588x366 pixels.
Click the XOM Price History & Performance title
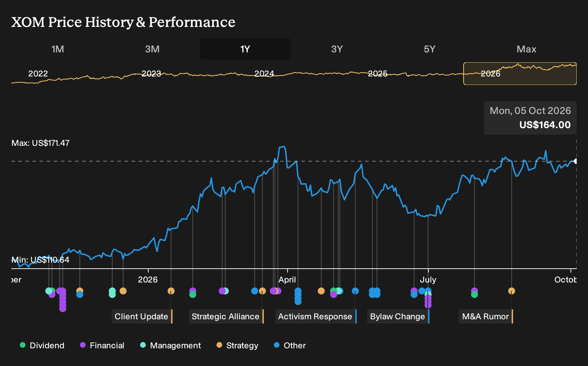coord(123,22)
